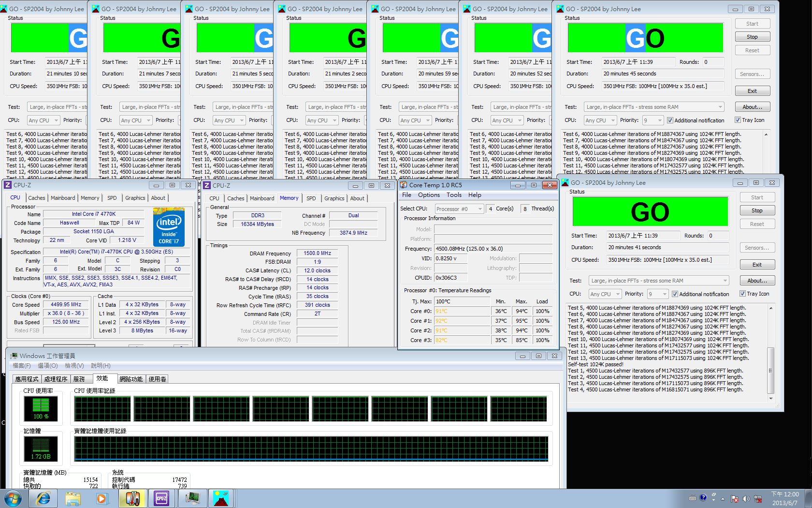The height and width of the screenshot is (508, 812).
Task: Click the blue help question-mark tray icon
Action: [703, 497]
